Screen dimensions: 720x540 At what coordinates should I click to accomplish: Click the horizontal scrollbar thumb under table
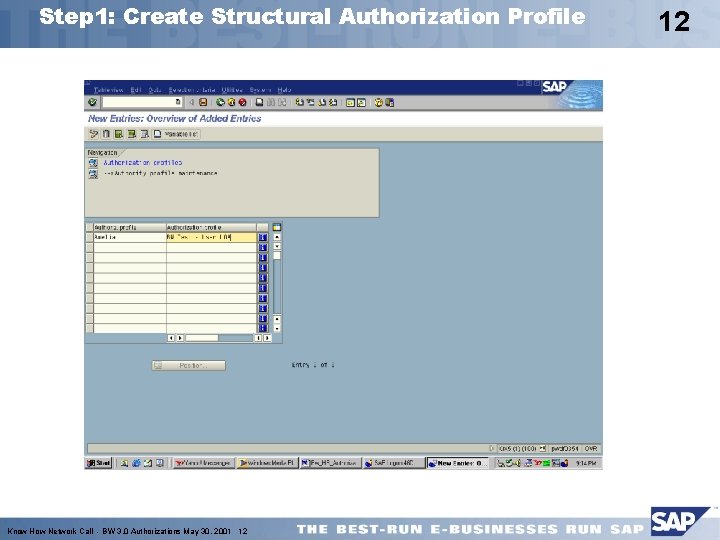202,338
